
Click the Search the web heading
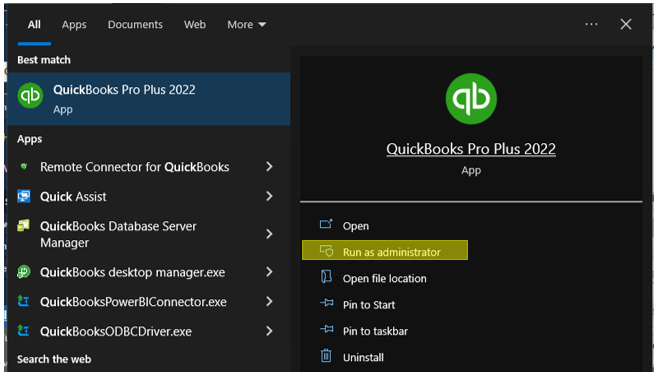click(54, 359)
